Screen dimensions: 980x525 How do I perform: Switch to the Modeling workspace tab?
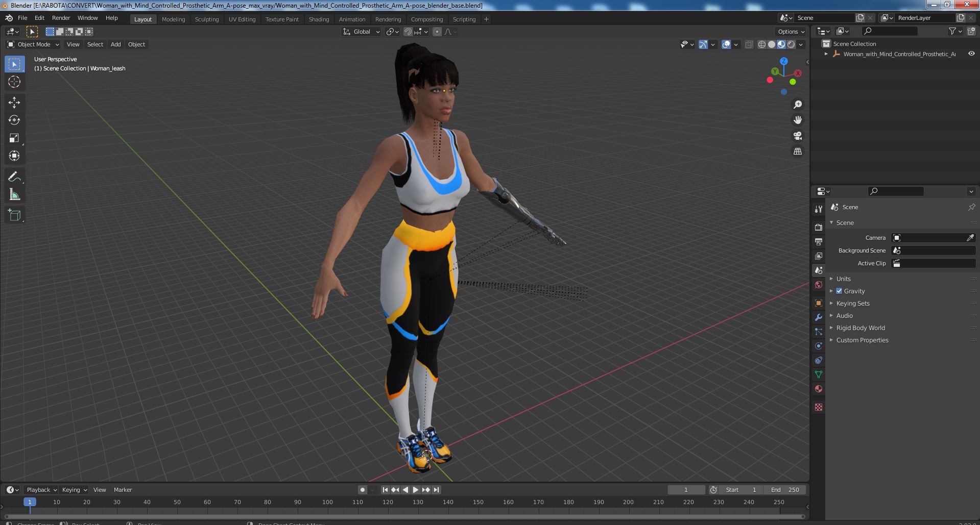tap(173, 19)
